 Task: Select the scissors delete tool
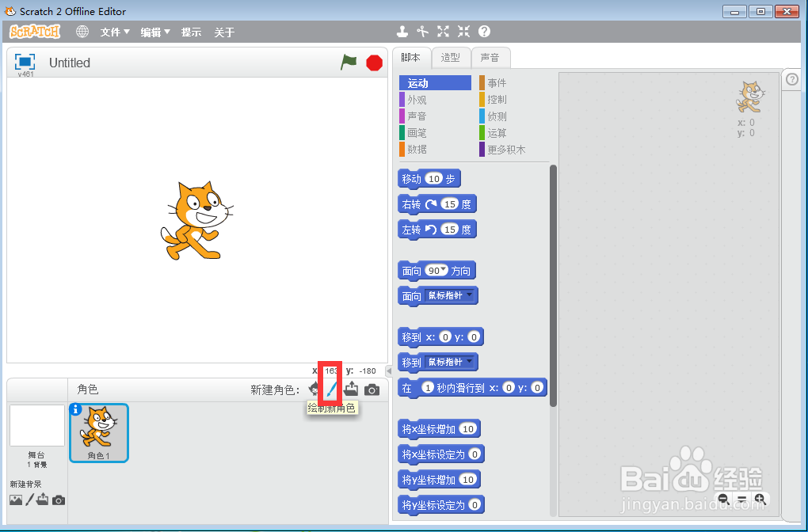(x=423, y=32)
